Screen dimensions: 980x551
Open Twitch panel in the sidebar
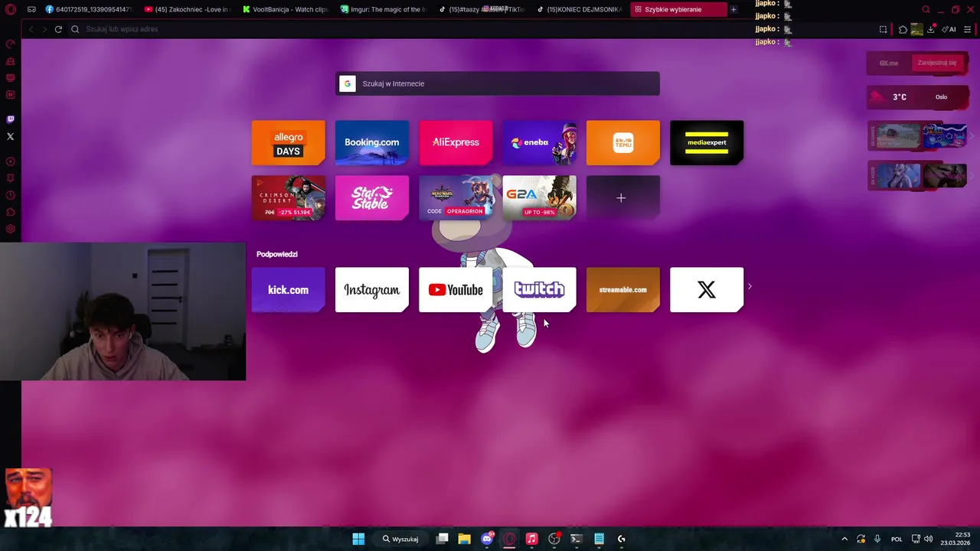coord(10,119)
